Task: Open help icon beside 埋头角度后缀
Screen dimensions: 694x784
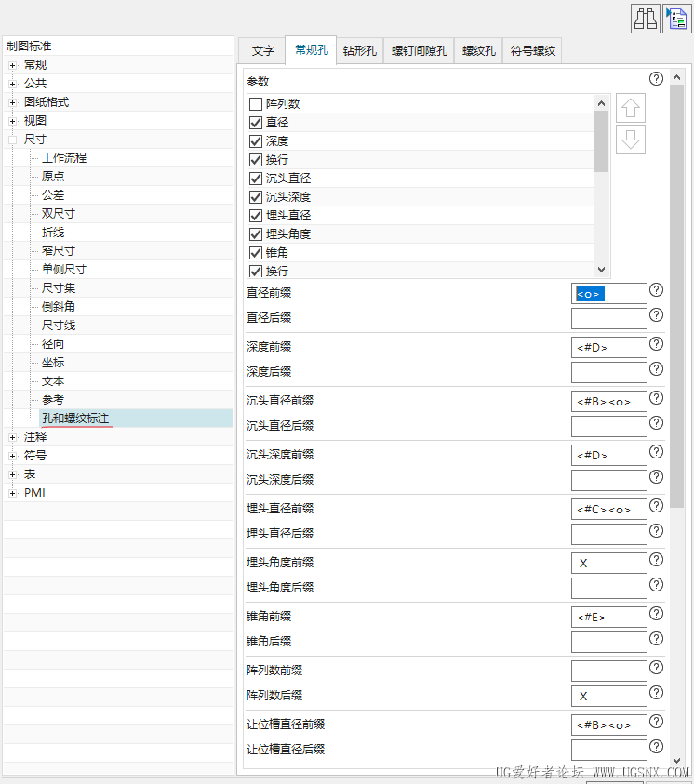Action: click(656, 584)
